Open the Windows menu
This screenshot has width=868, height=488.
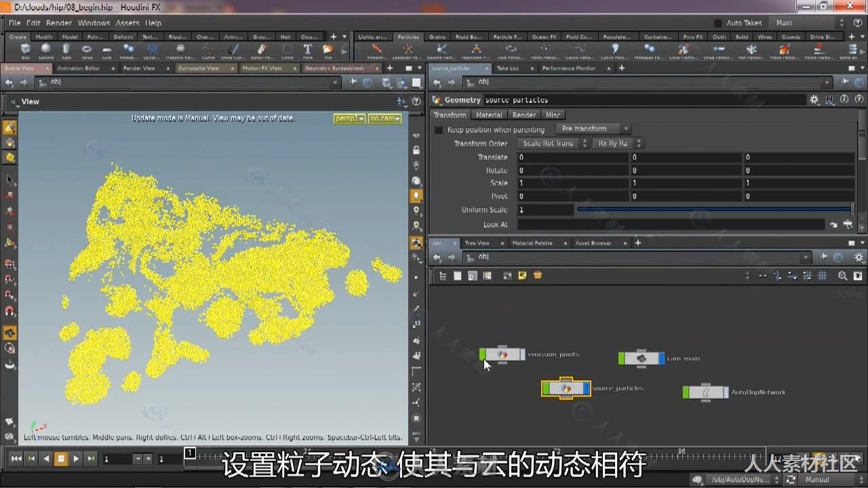point(94,23)
